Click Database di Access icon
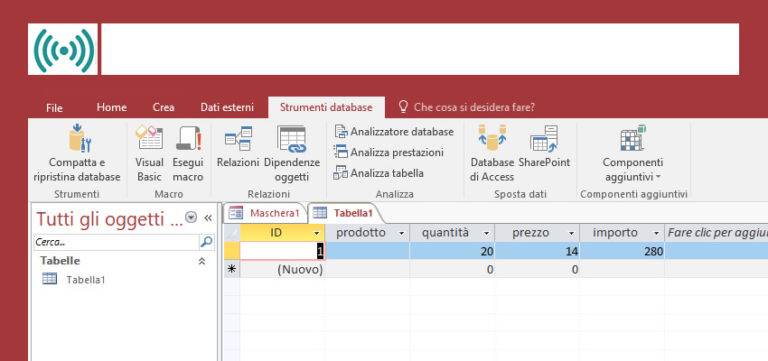The width and height of the screenshot is (768, 361). pos(492,138)
